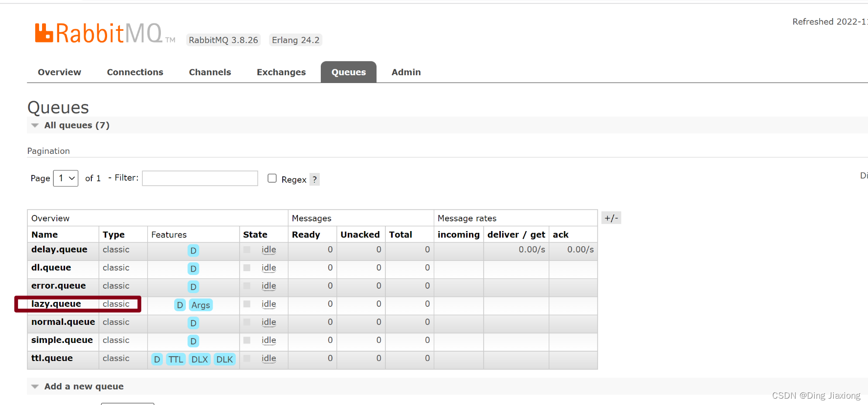Screen dimensions: 868x405
Task: Click the D durable badge for simple.queue
Action: [x=193, y=341]
